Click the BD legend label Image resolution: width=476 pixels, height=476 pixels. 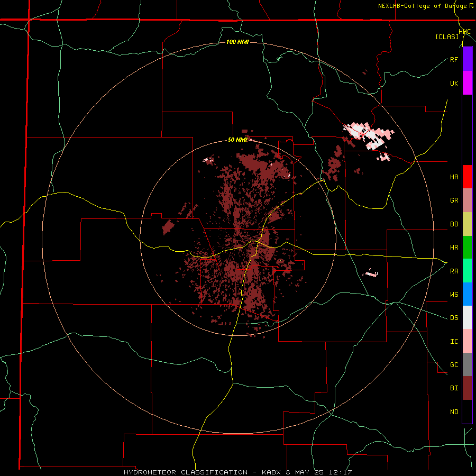click(x=454, y=224)
